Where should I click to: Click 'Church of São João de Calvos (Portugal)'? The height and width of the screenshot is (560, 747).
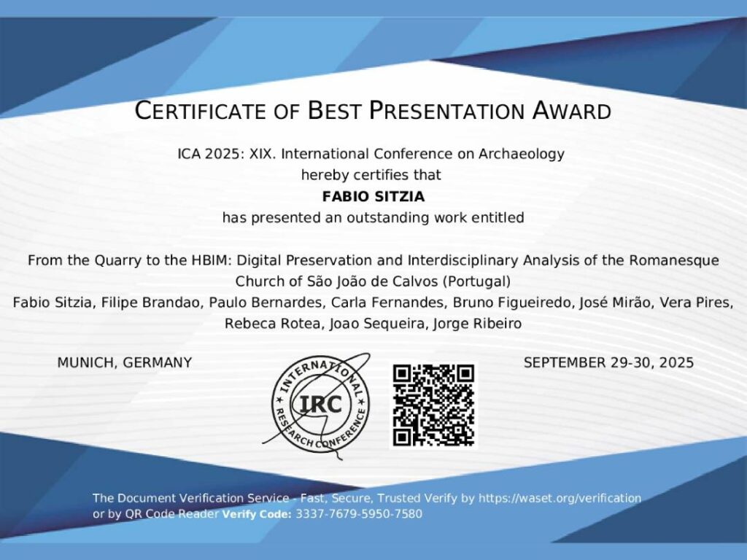pyautogui.click(x=373, y=281)
